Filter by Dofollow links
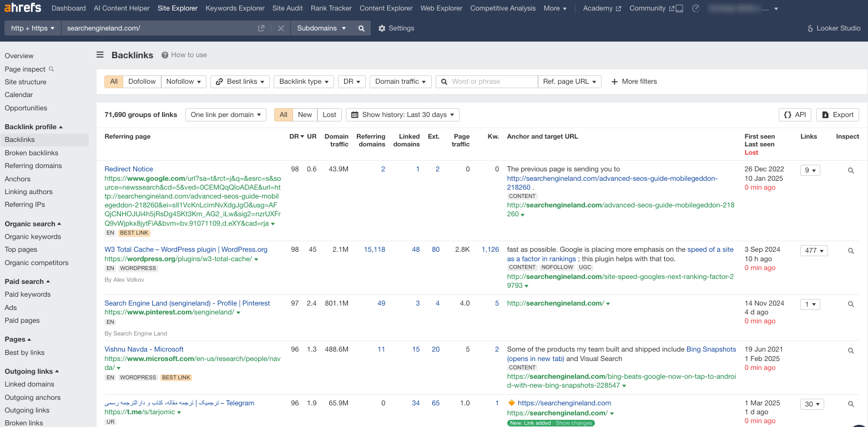The image size is (868, 427). click(x=142, y=82)
